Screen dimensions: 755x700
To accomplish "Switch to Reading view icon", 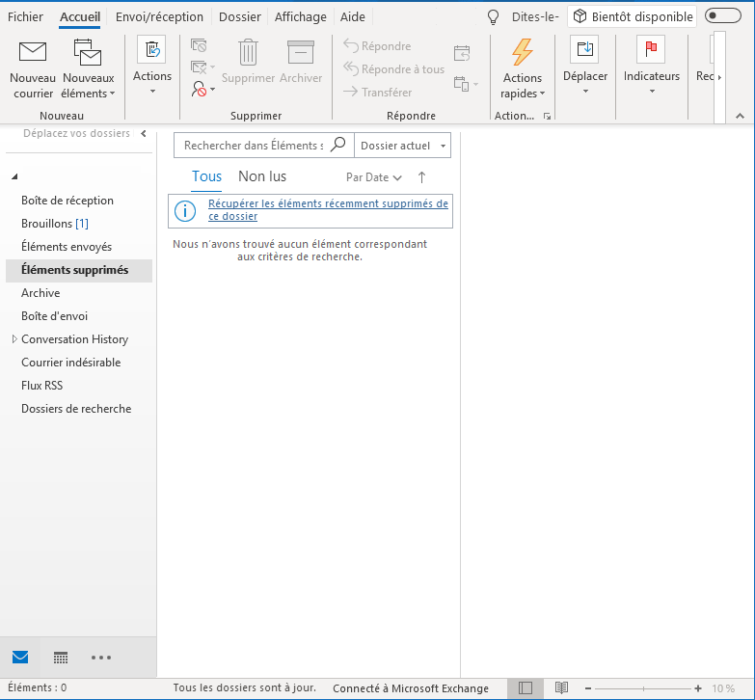I will coord(561,688).
